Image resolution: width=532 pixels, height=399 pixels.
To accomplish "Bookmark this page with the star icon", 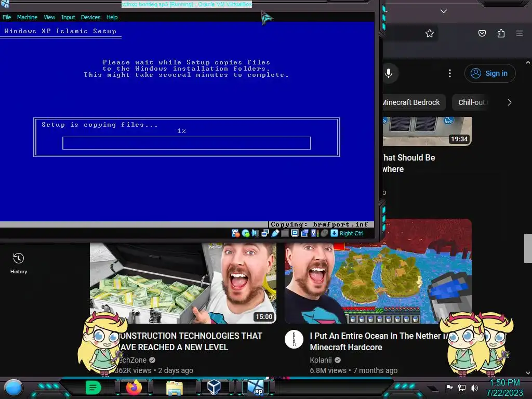I will click(430, 33).
